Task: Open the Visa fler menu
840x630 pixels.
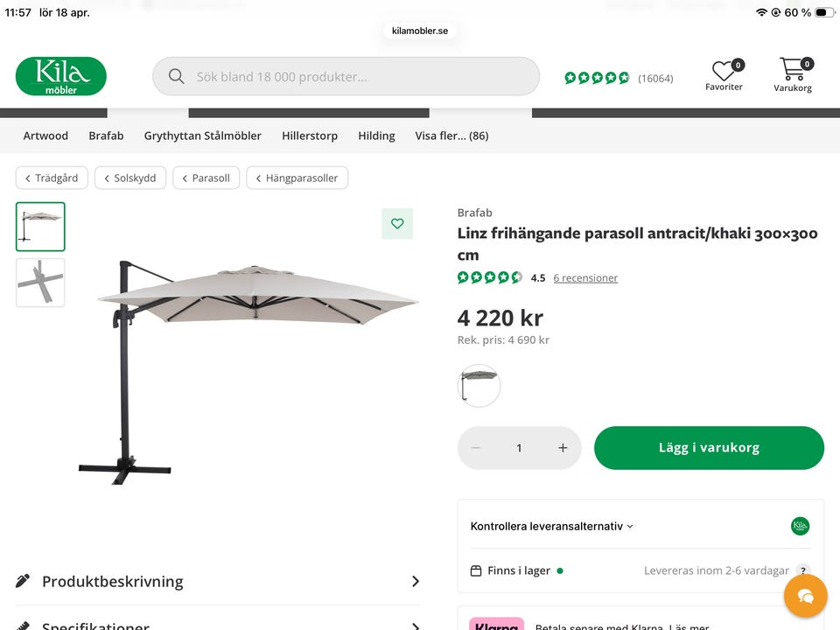Action: (451, 136)
